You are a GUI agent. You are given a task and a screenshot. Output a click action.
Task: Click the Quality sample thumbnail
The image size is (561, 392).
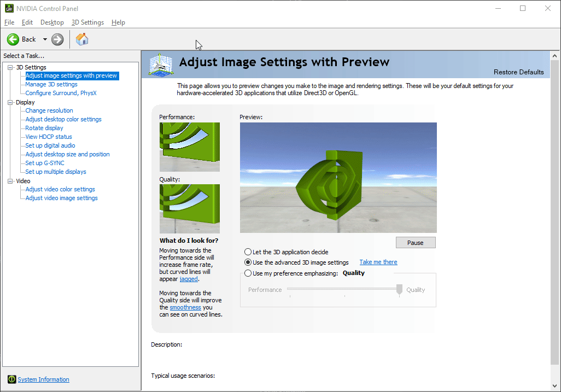[190, 209]
